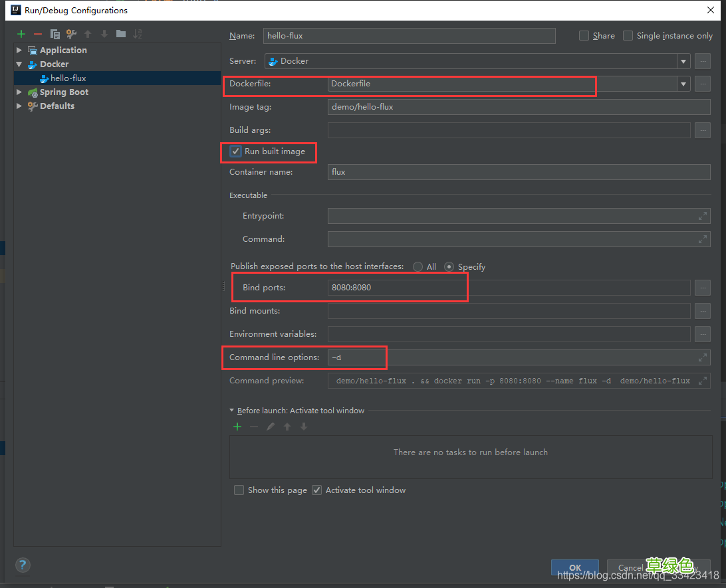Click the Command input field
The image size is (726, 588).
pyautogui.click(x=519, y=239)
